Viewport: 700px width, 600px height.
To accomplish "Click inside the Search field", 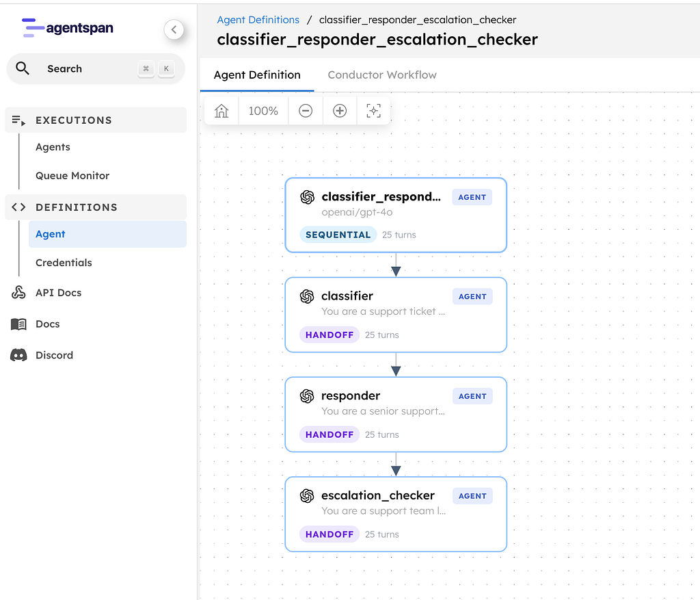I will pyautogui.click(x=82, y=68).
